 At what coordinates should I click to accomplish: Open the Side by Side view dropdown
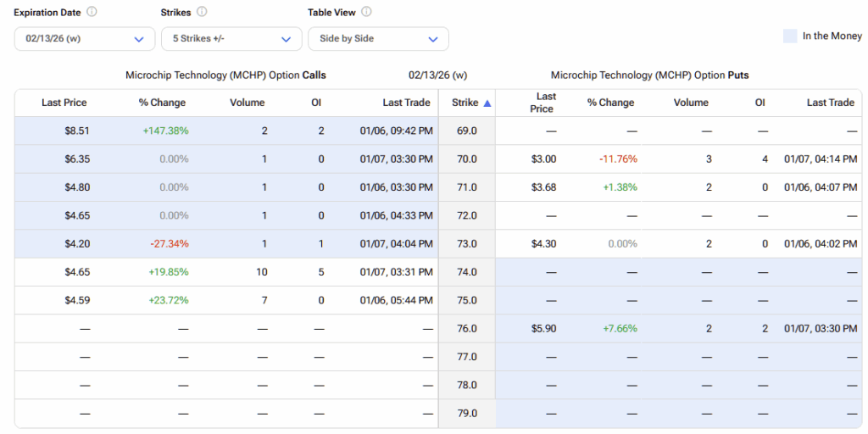tap(378, 39)
